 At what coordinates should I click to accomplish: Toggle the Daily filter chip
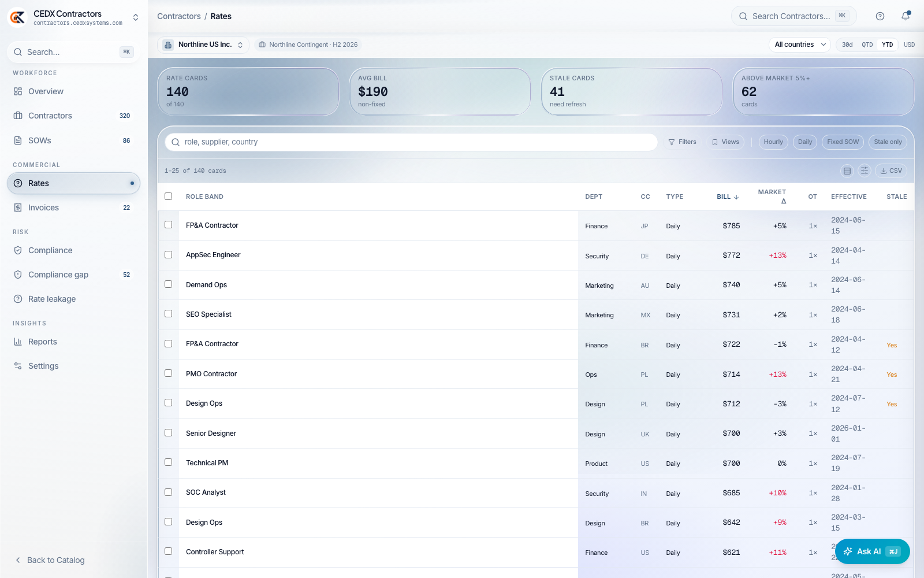tap(805, 142)
